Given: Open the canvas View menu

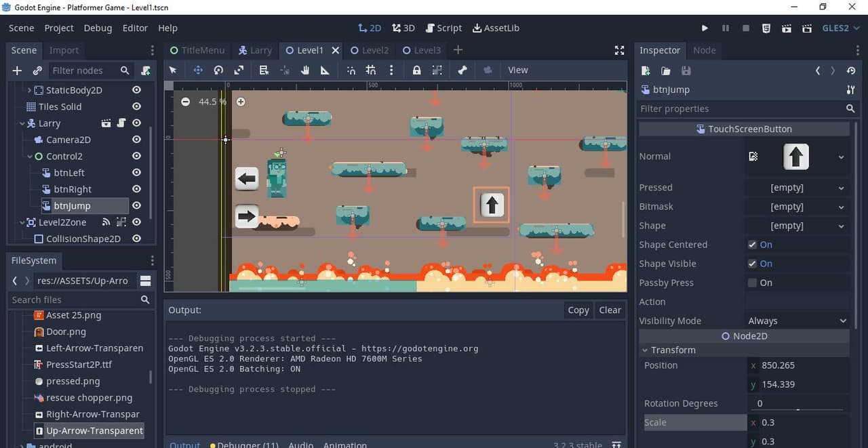Looking at the screenshot, I should [x=518, y=70].
